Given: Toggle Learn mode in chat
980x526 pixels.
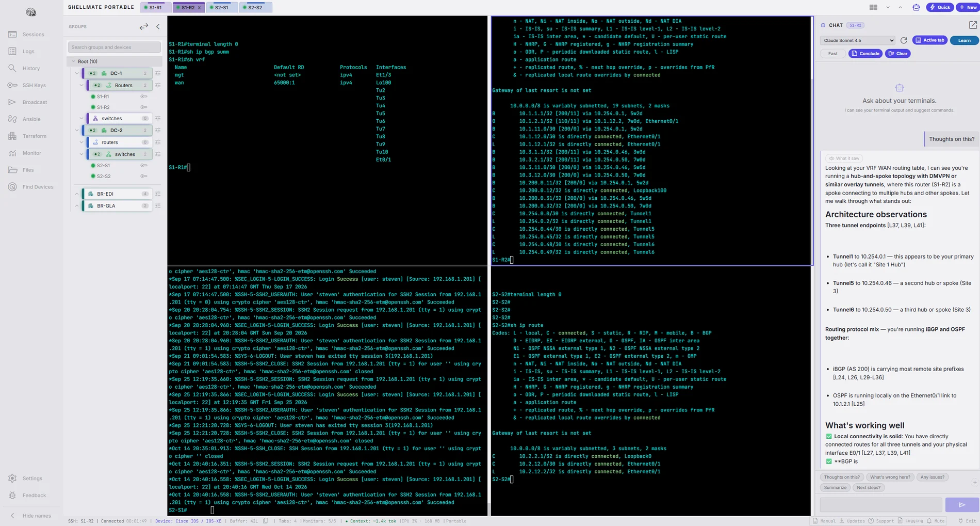Looking at the screenshot, I should [964, 40].
